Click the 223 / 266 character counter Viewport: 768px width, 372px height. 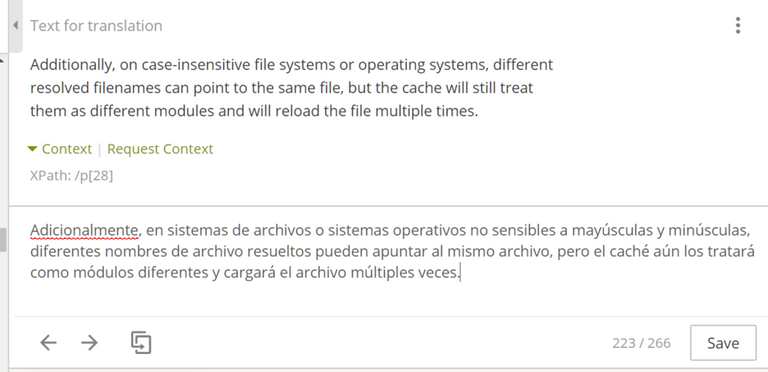point(641,343)
